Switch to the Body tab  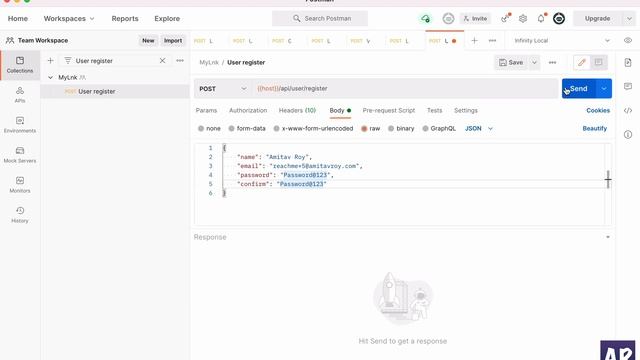click(340, 110)
